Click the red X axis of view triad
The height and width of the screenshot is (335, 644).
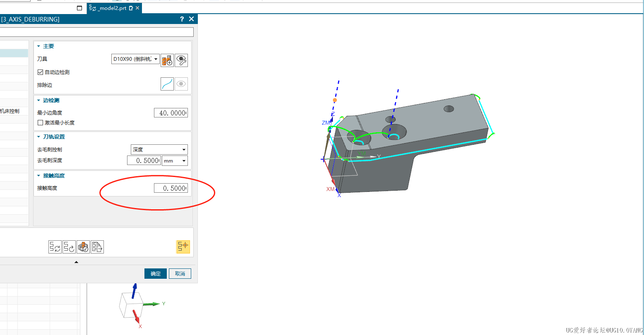[x=136, y=316]
